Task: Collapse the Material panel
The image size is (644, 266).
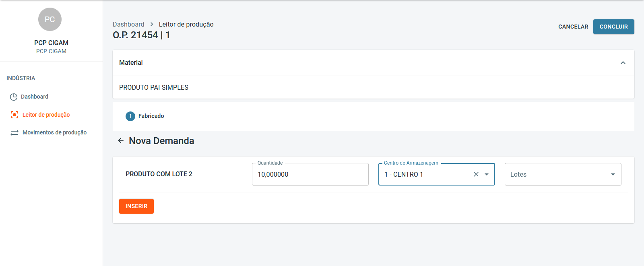Action: pyautogui.click(x=623, y=63)
